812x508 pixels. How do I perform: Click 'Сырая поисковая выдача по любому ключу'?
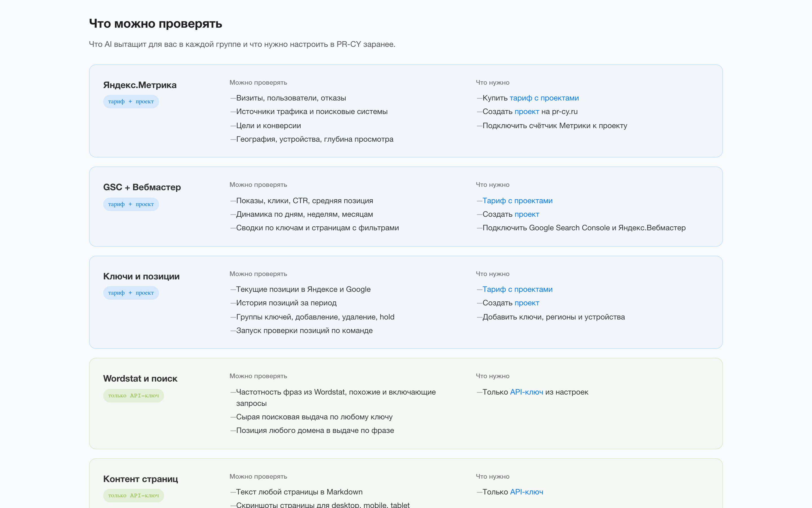[314, 417]
